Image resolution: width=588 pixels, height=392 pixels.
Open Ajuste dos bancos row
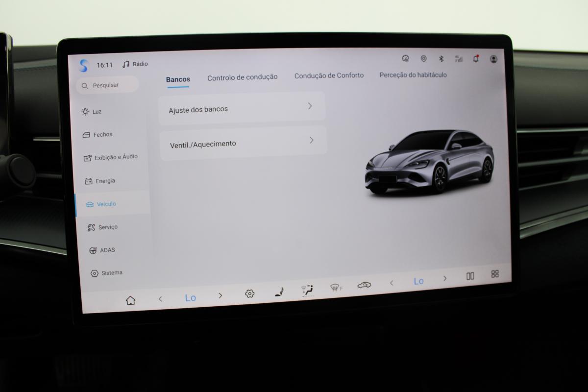point(242,107)
